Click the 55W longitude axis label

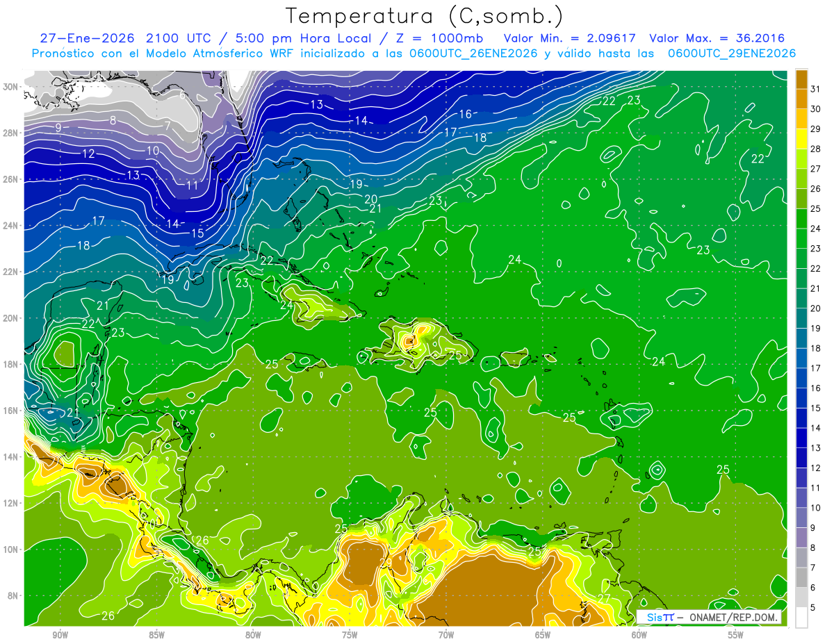point(735,635)
